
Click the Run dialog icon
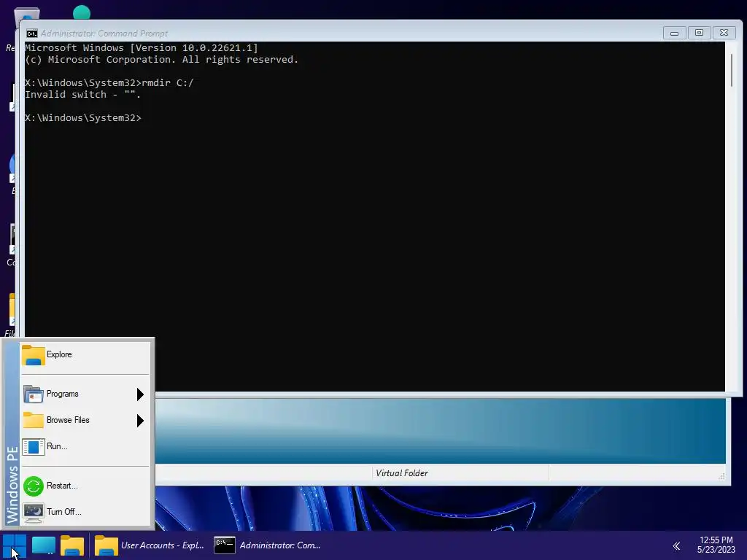pyautogui.click(x=34, y=447)
